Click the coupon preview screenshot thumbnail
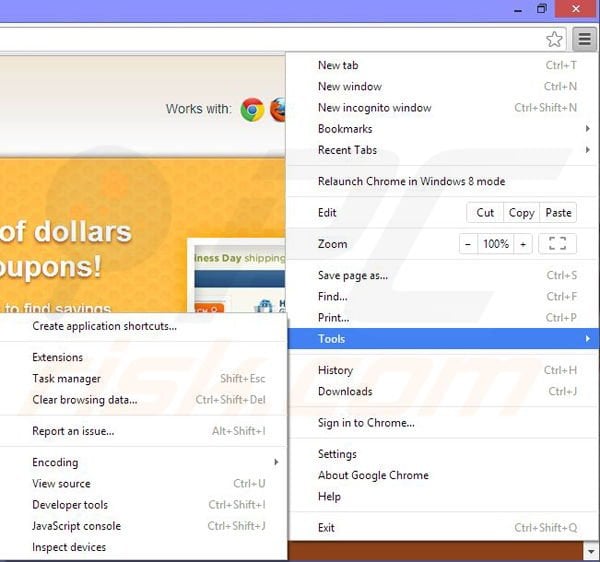 [237, 275]
